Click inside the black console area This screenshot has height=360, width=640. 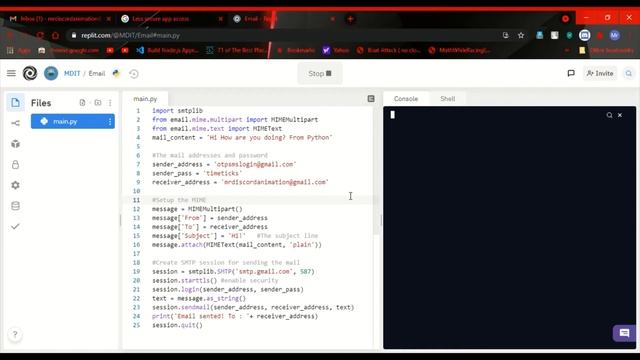point(509,227)
